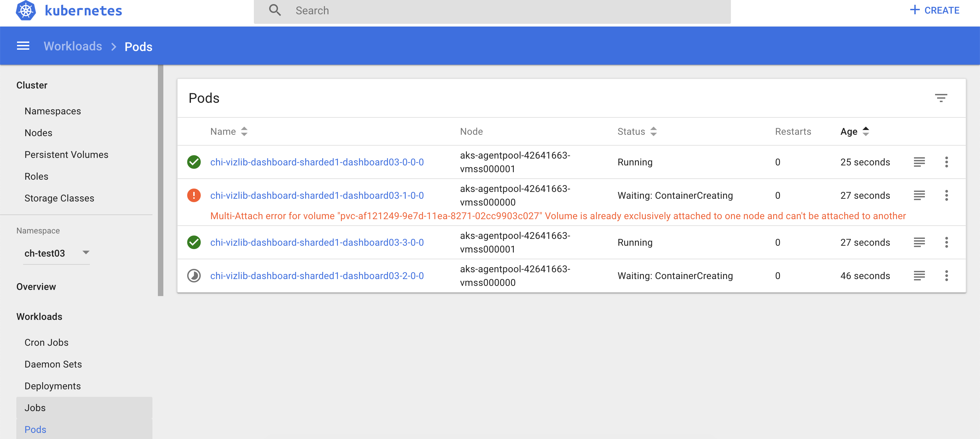This screenshot has height=439, width=980.
Task: Toggle sorting by Status column
Action: click(654, 131)
